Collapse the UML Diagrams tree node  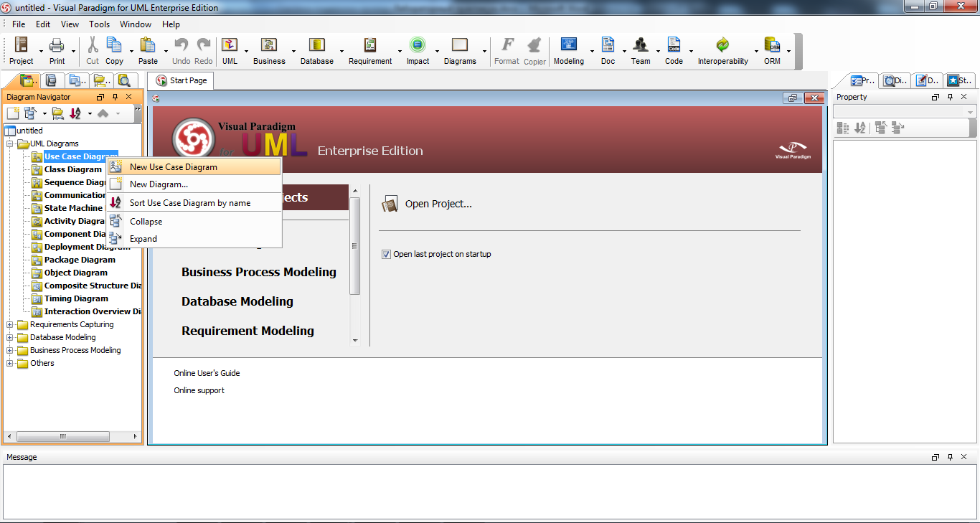pyautogui.click(x=10, y=143)
